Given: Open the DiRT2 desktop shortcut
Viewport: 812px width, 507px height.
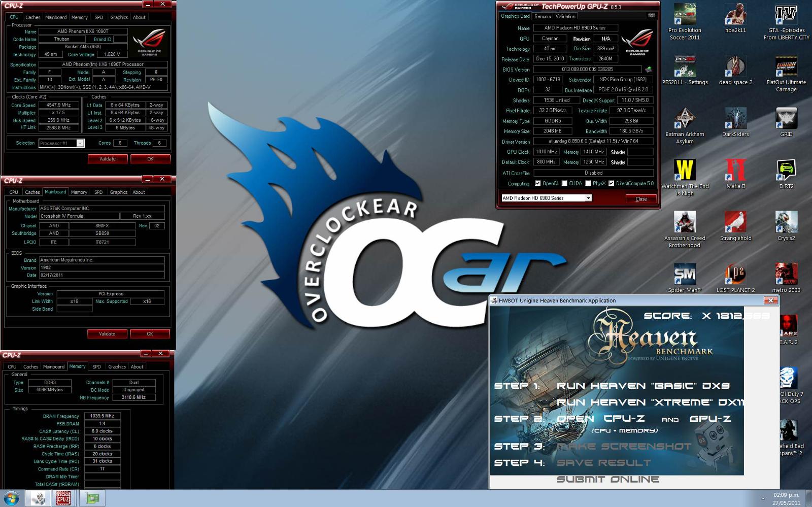Looking at the screenshot, I should click(786, 174).
